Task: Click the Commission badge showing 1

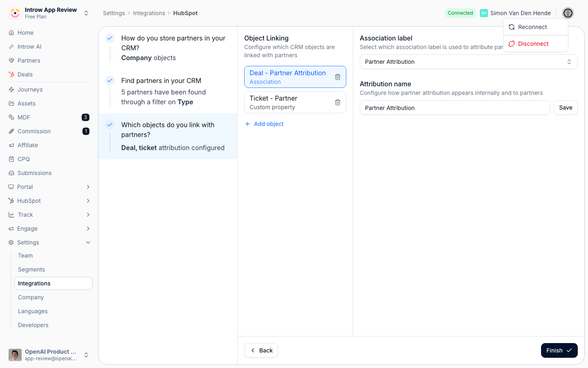Action: [x=86, y=131]
